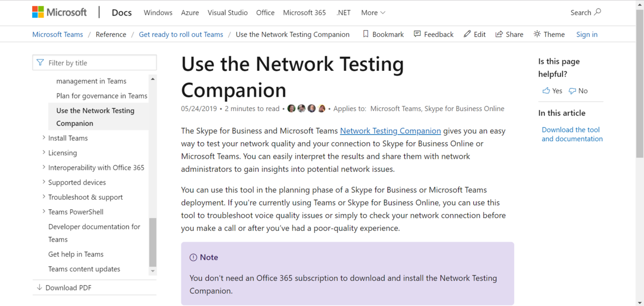Screen dimensions: 644x306
Task: Open the Microsoft 365 menu item
Action: click(304, 12)
